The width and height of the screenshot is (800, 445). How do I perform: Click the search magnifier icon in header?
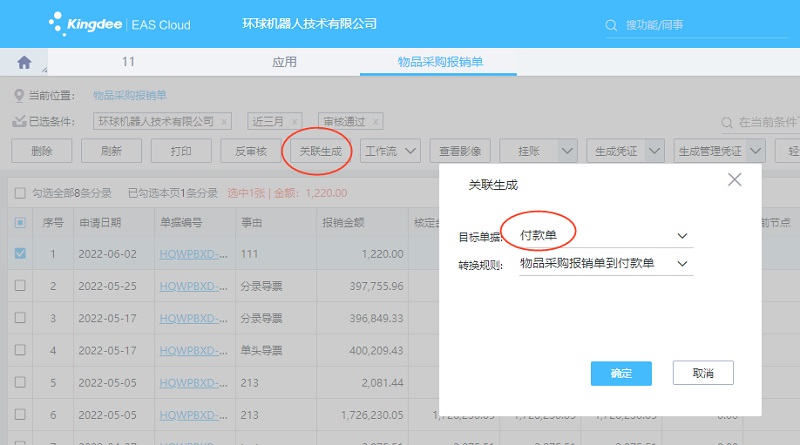612,25
